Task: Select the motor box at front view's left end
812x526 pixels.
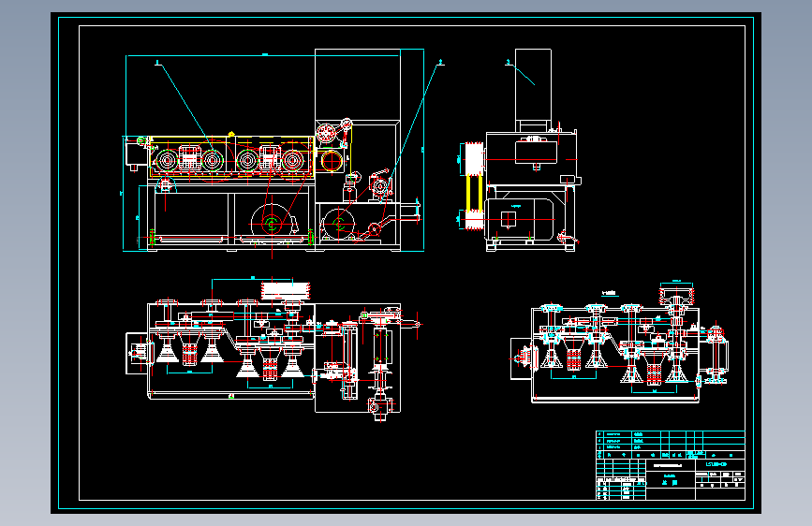Action: [136, 153]
